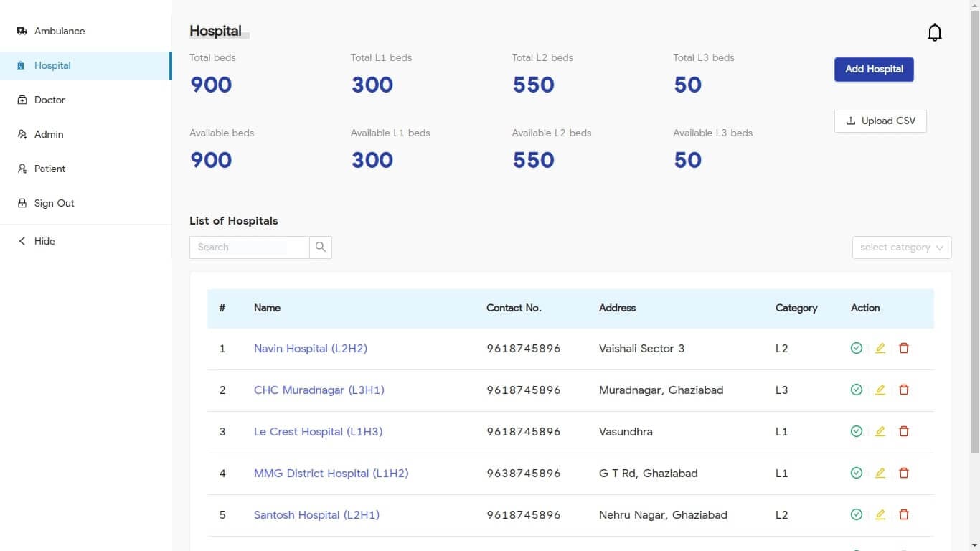Click the Category column header

point(796,308)
